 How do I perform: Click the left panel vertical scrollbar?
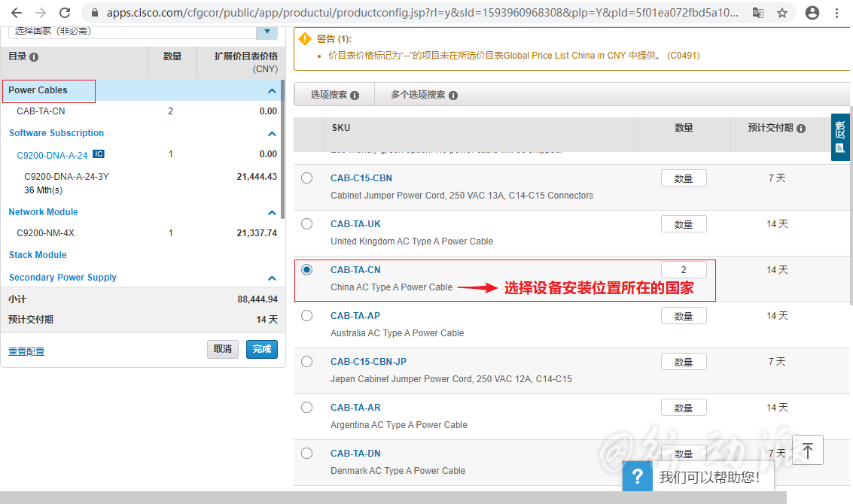click(x=282, y=150)
